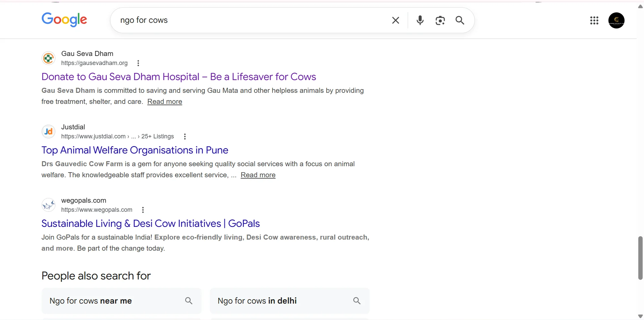
Task: Open more options for wegopals.com result
Action: tap(143, 210)
